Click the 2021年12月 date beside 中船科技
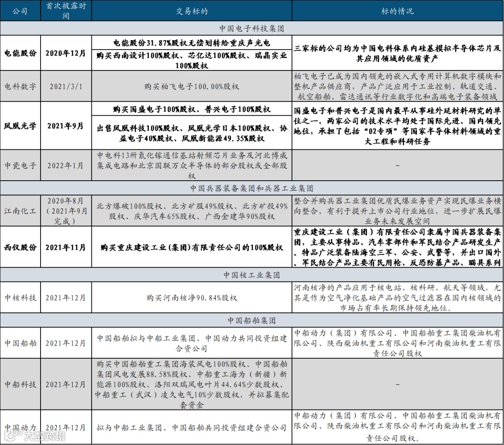Screen dimensions: 504x445 [66, 384]
